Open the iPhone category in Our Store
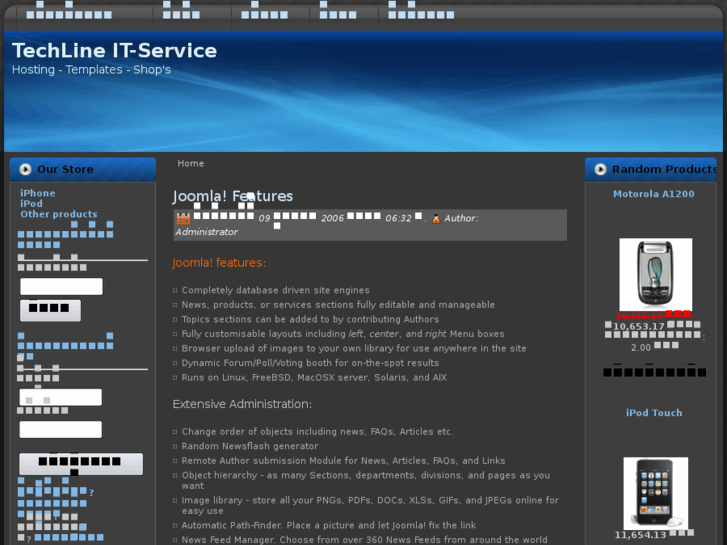 point(38,193)
